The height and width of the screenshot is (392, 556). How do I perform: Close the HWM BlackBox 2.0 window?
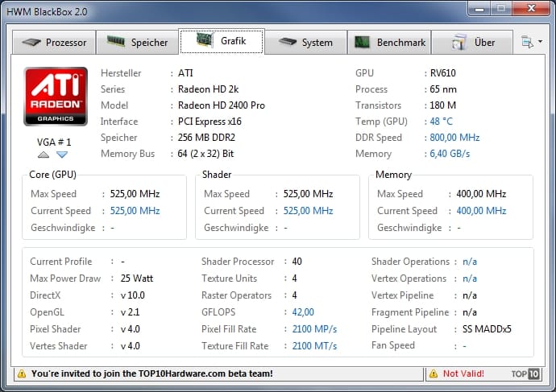click(531, 9)
